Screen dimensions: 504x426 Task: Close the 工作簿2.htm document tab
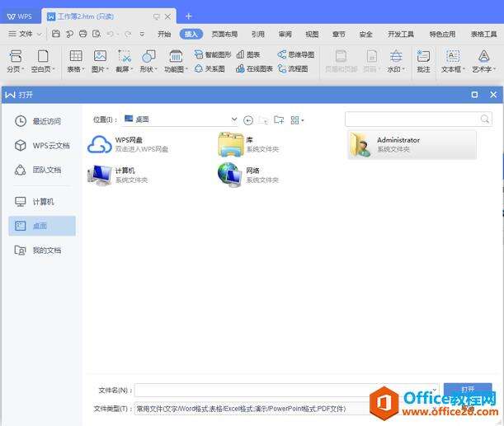coord(167,16)
